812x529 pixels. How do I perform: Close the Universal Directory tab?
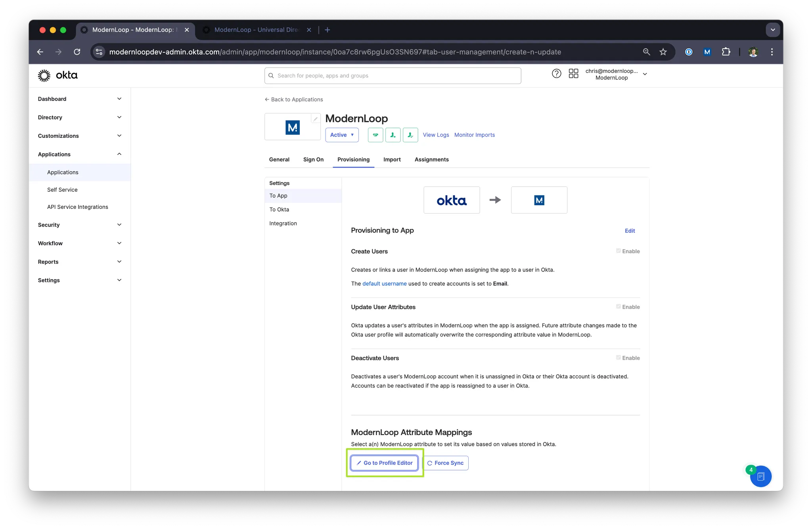(x=309, y=30)
